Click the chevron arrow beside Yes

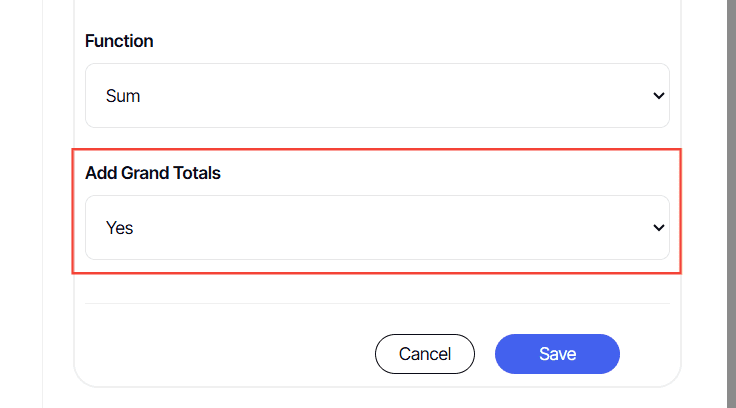point(658,228)
